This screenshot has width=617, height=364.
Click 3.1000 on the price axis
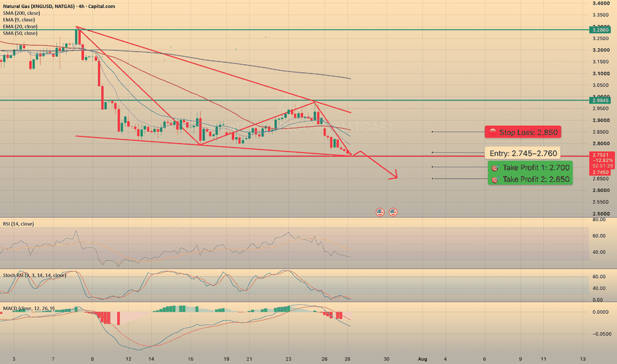click(601, 73)
